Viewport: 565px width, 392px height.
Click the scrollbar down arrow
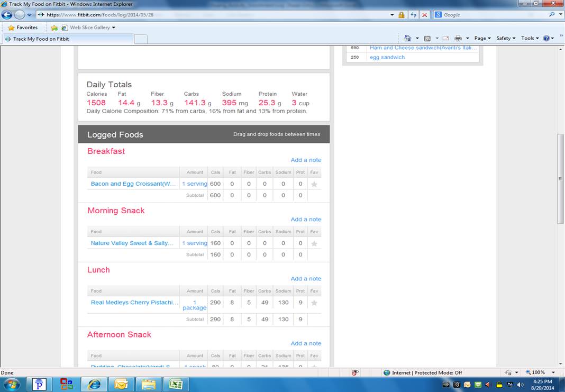click(x=560, y=364)
